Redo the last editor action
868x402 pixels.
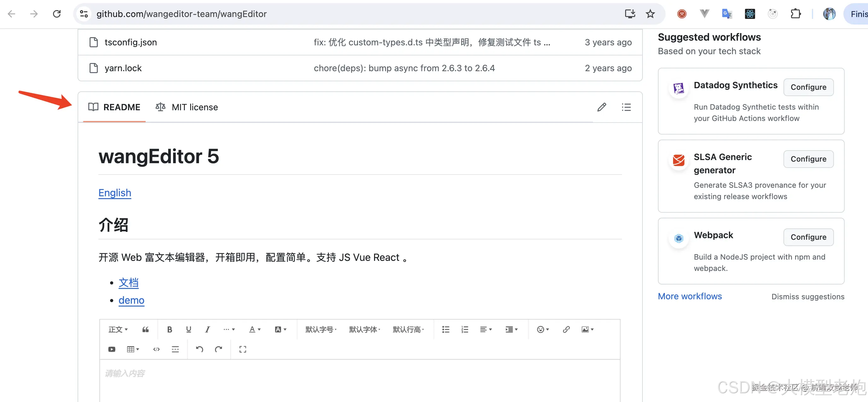(x=219, y=349)
